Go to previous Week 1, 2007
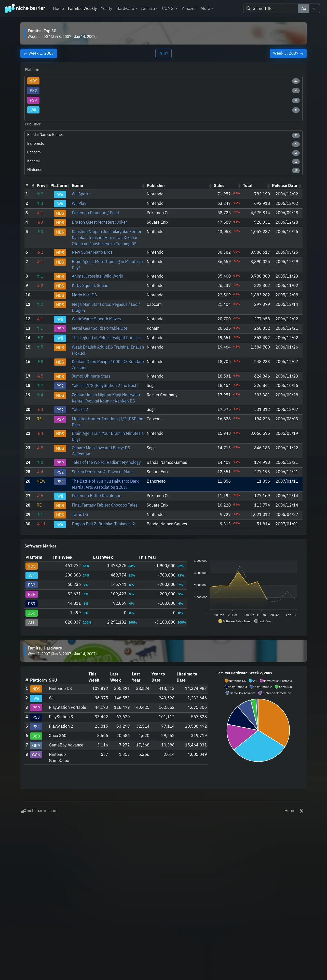This screenshot has height=980, width=327. point(38,53)
